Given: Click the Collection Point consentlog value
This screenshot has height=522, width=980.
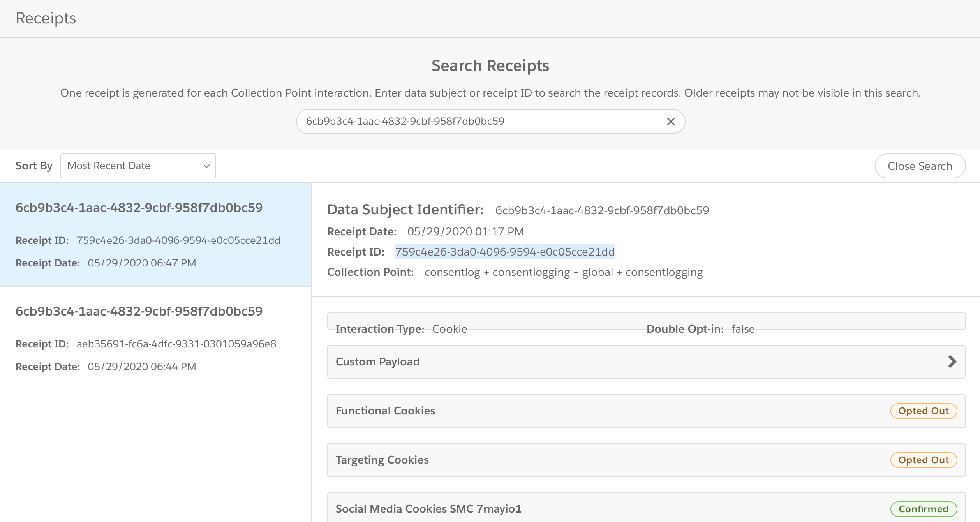Looking at the screenshot, I should tap(563, 272).
